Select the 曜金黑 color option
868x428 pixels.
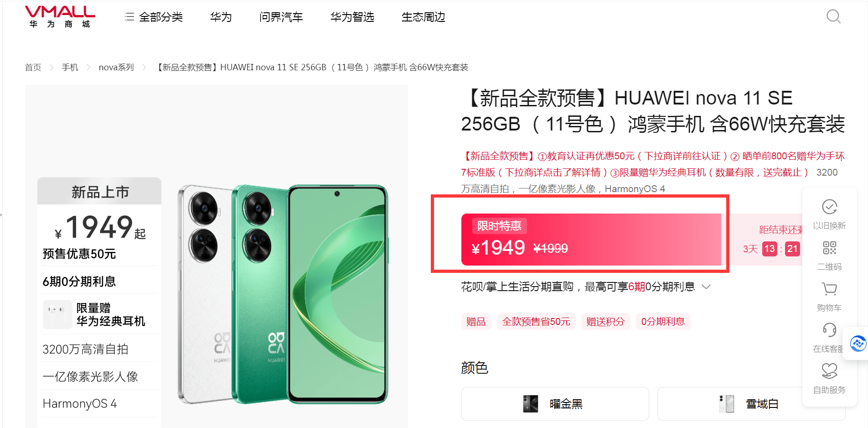(x=555, y=404)
